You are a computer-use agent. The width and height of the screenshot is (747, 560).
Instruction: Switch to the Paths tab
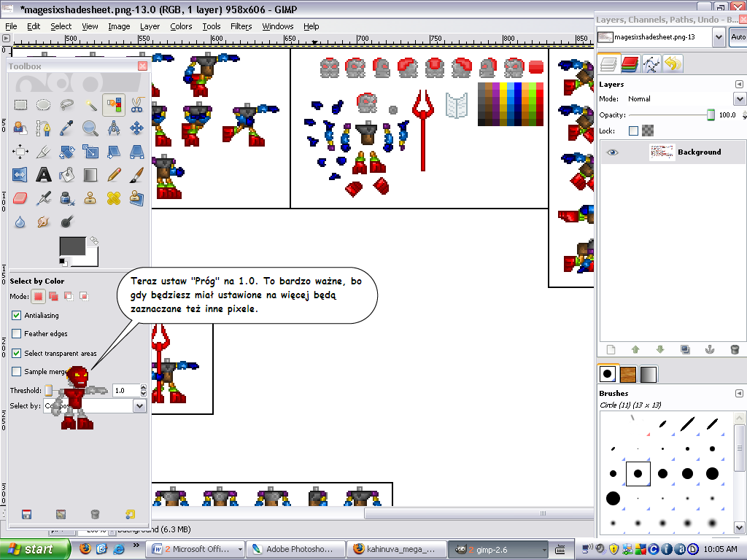pyautogui.click(x=651, y=63)
